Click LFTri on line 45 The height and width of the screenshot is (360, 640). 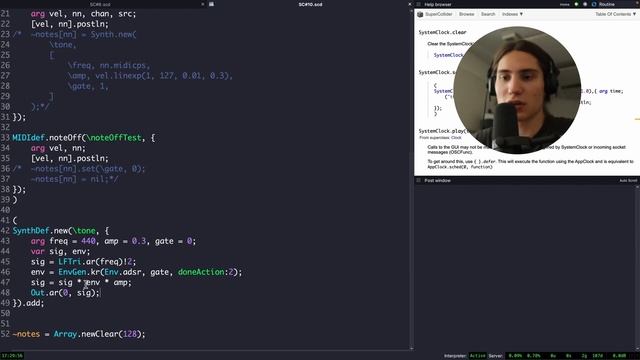[x=69, y=262]
